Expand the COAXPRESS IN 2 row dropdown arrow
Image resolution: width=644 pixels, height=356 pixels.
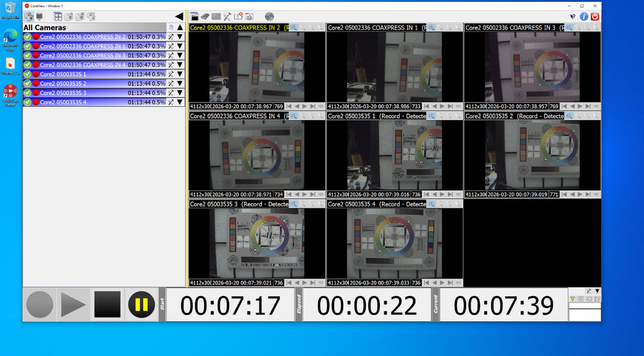(x=180, y=37)
